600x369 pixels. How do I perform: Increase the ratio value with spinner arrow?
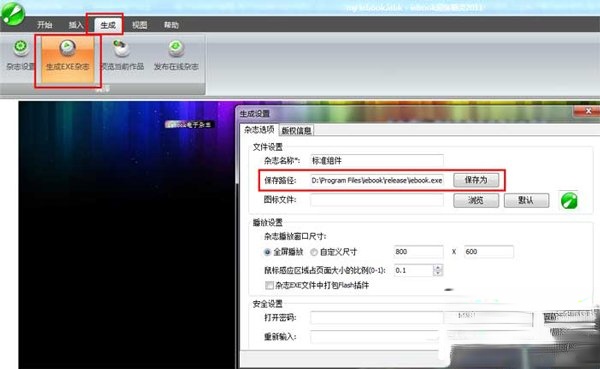pos(438,267)
